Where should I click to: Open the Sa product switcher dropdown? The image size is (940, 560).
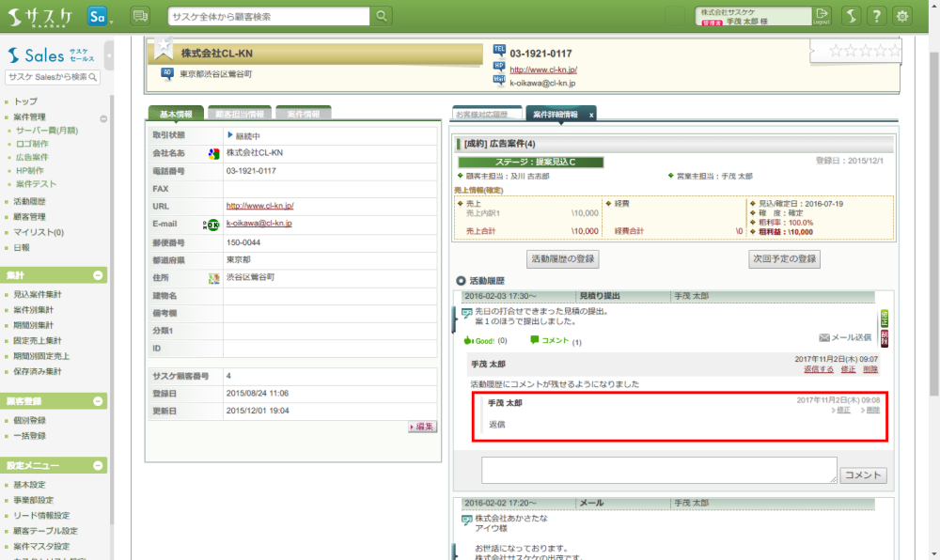(x=99, y=17)
